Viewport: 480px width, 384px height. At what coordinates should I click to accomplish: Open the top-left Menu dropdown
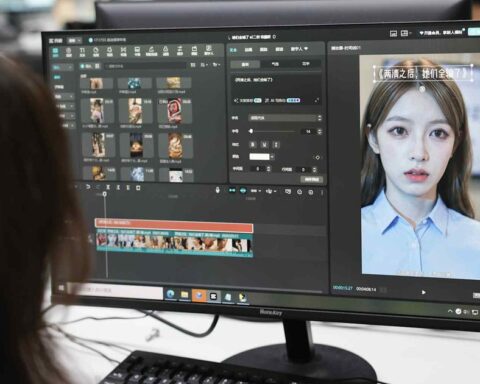[x=74, y=40]
